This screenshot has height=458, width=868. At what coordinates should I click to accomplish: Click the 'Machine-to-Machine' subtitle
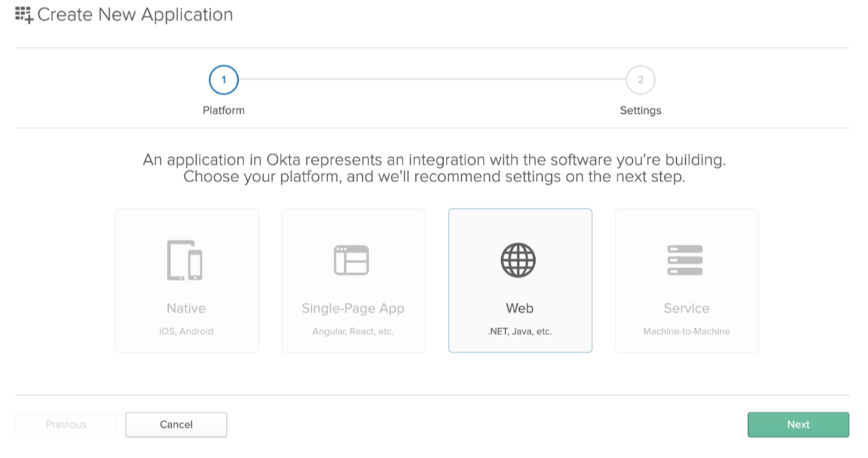click(x=687, y=332)
